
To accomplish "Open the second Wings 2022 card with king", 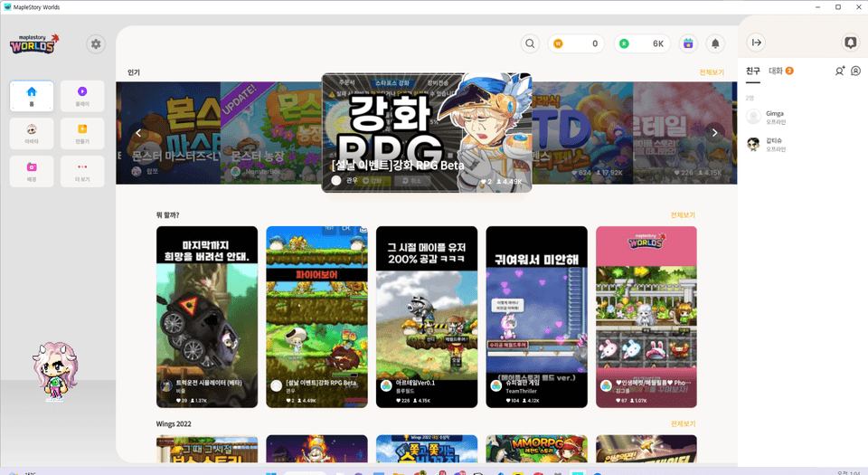I will [316, 449].
